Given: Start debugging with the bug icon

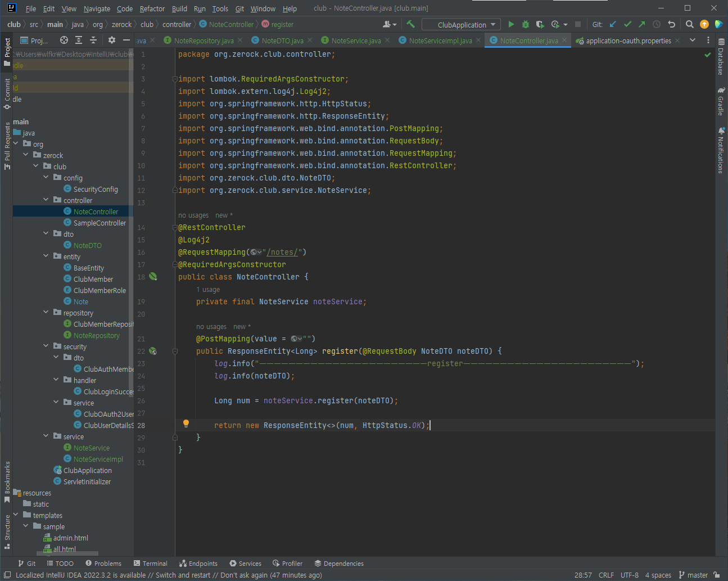Looking at the screenshot, I should coord(526,24).
